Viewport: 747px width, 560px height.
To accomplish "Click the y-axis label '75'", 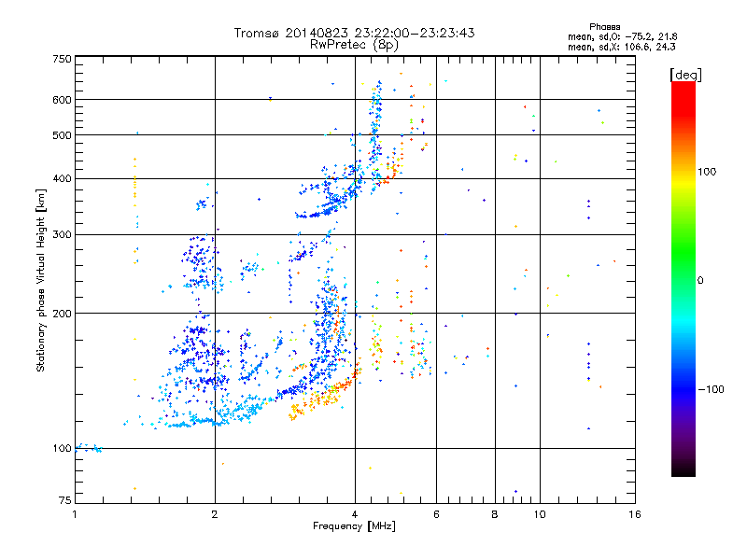I will coord(65,500).
